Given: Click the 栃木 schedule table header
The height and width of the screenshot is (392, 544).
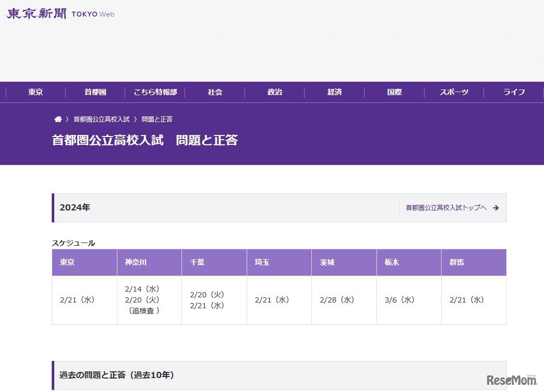Looking at the screenshot, I should click(409, 262).
